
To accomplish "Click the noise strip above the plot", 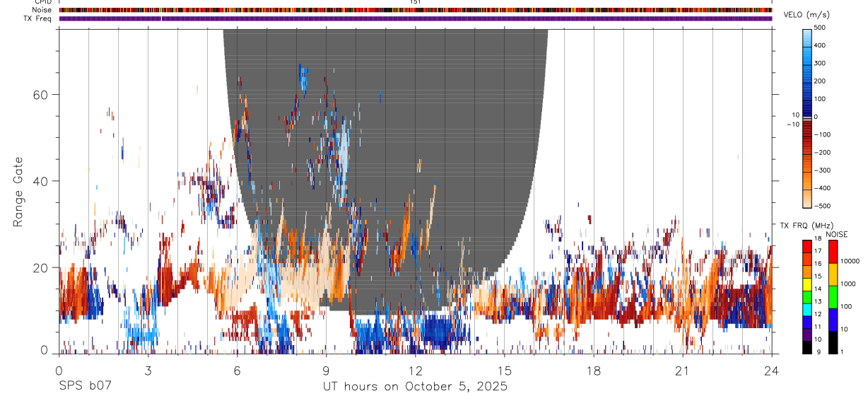I will tap(416, 10).
